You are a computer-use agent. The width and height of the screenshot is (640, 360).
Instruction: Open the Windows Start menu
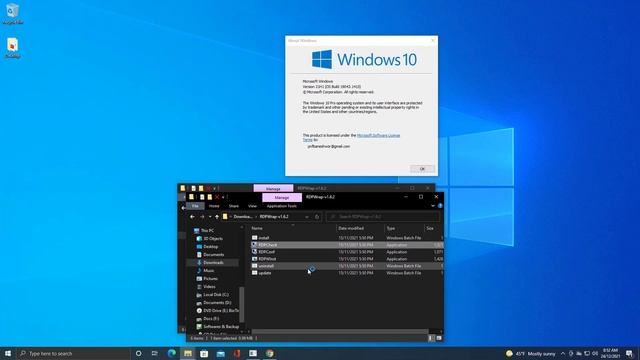click(x=8, y=353)
